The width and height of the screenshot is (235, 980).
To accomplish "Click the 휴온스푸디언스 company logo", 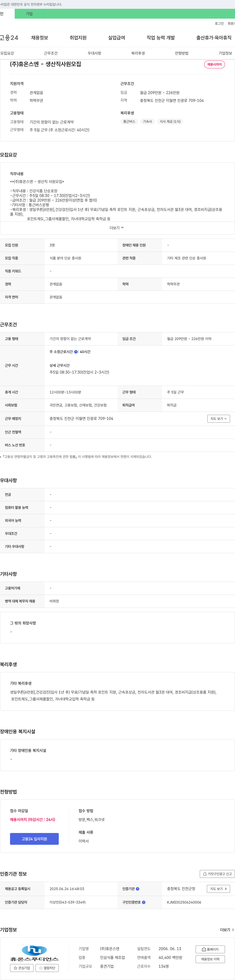I will point(34,953).
